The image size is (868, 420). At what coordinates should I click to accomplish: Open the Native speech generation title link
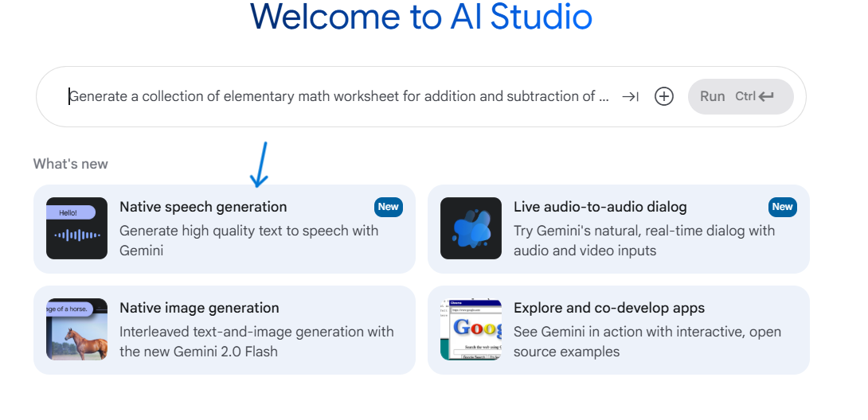[203, 207]
